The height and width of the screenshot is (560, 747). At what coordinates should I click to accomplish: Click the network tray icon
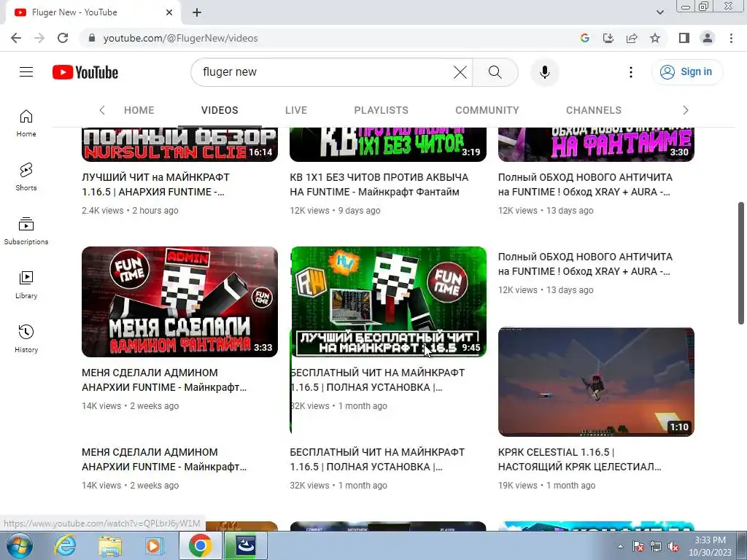(x=656, y=546)
